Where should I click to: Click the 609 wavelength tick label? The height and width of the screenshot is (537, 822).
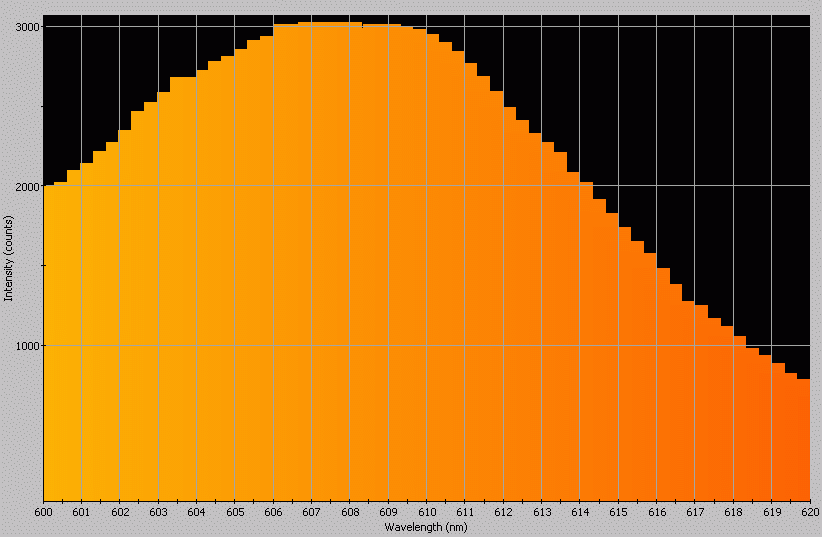coord(388,512)
